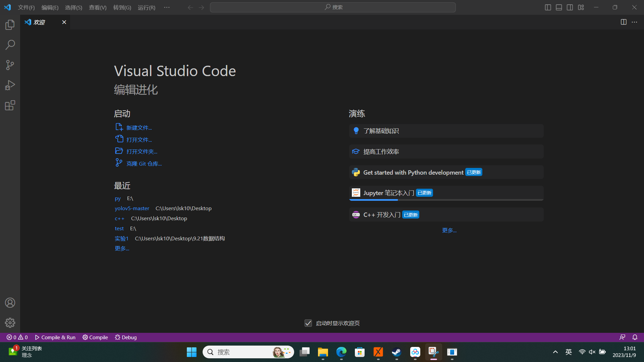Open the Accounts menu icon
Viewport: 644px width, 362px height.
coord(10,303)
